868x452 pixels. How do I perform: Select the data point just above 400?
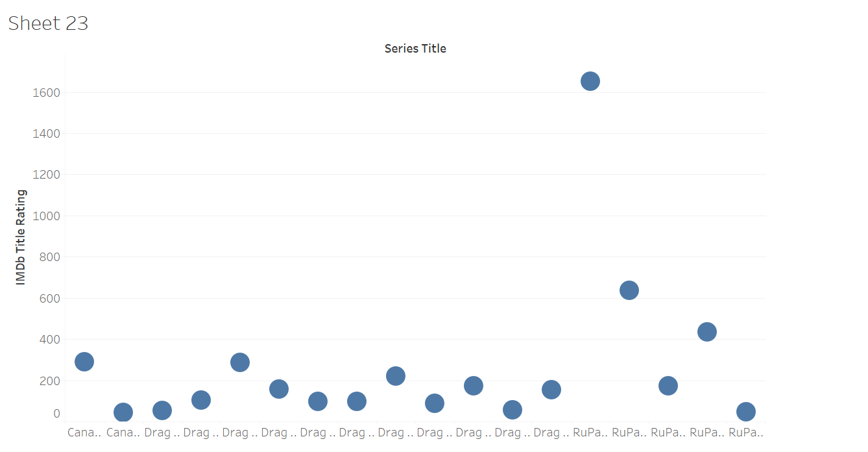coord(707,332)
